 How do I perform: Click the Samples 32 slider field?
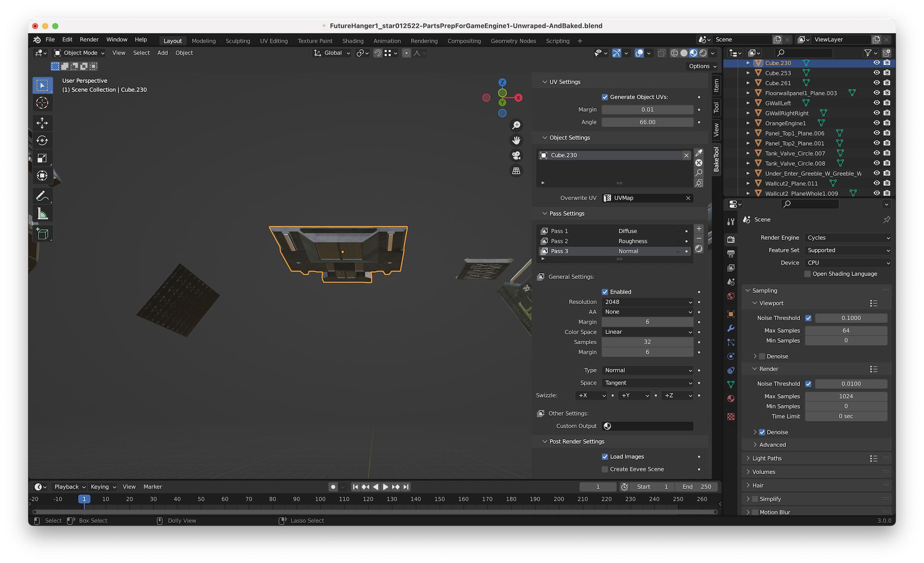click(x=648, y=342)
